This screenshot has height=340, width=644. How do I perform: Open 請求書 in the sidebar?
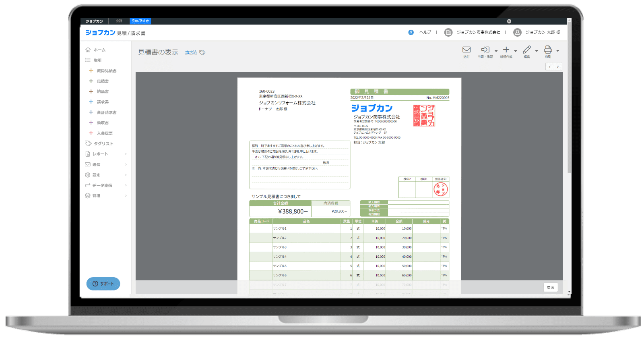(103, 102)
